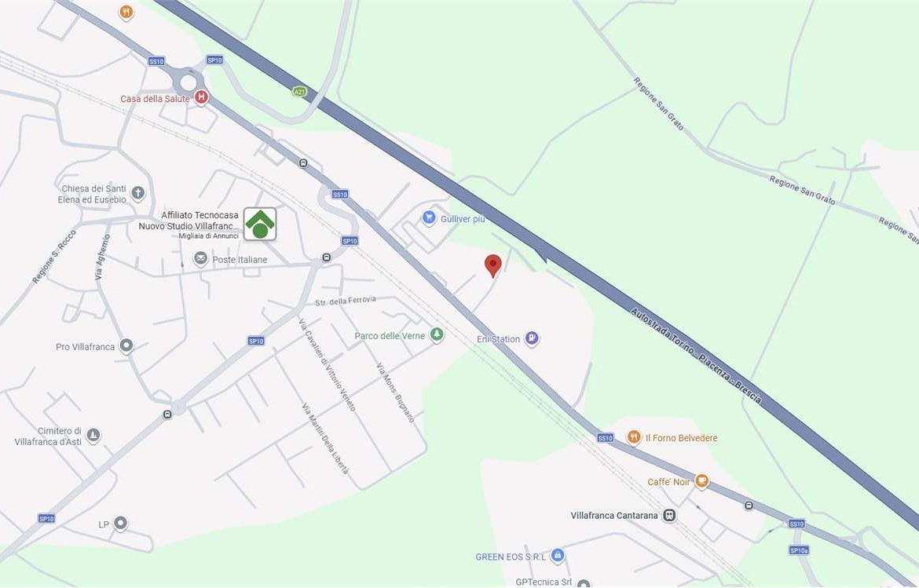Click the Caffe' Noir coffee cup icon

tap(701, 481)
